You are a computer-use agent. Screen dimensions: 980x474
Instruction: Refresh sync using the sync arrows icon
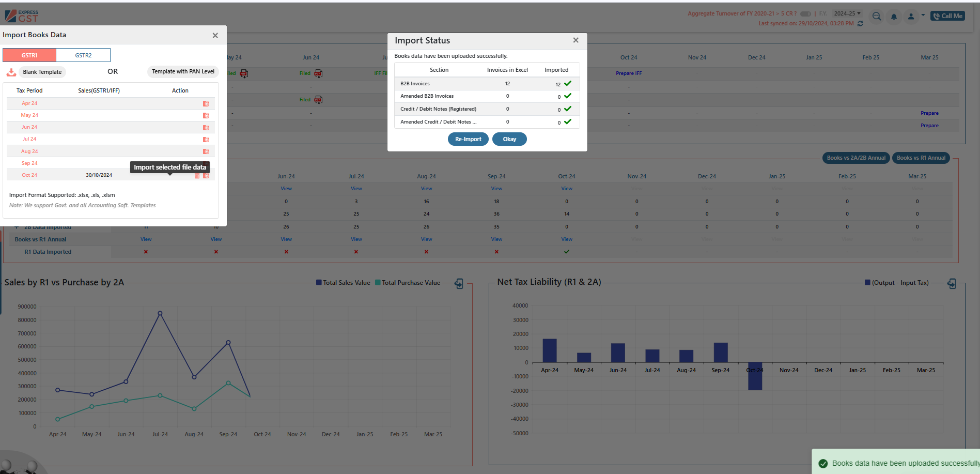pos(860,24)
